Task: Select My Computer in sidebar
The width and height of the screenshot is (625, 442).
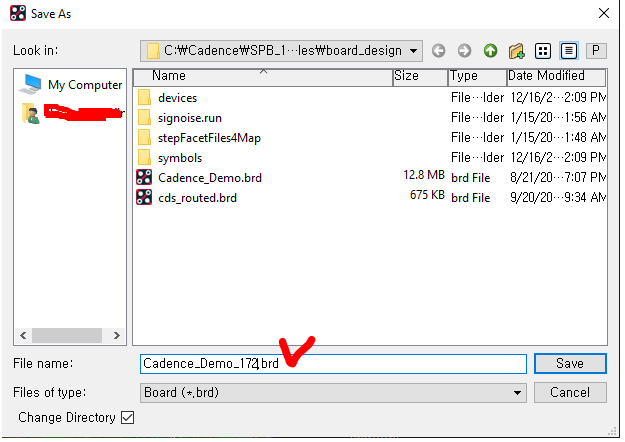Action: [x=71, y=84]
